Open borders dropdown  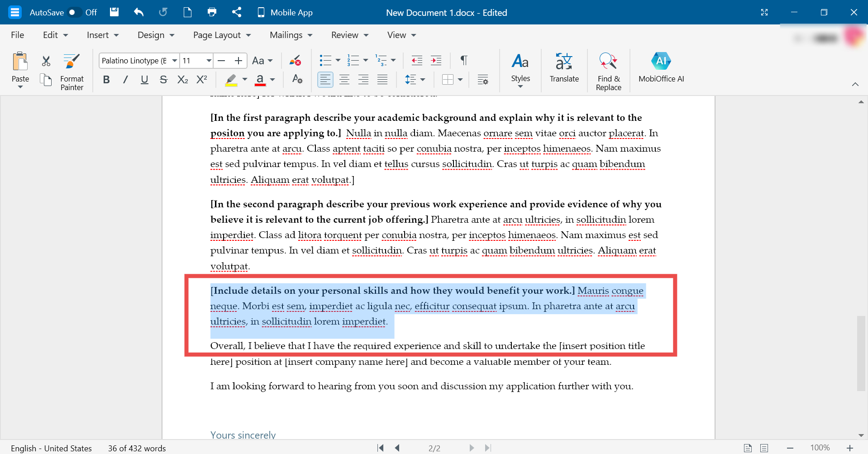pos(460,80)
